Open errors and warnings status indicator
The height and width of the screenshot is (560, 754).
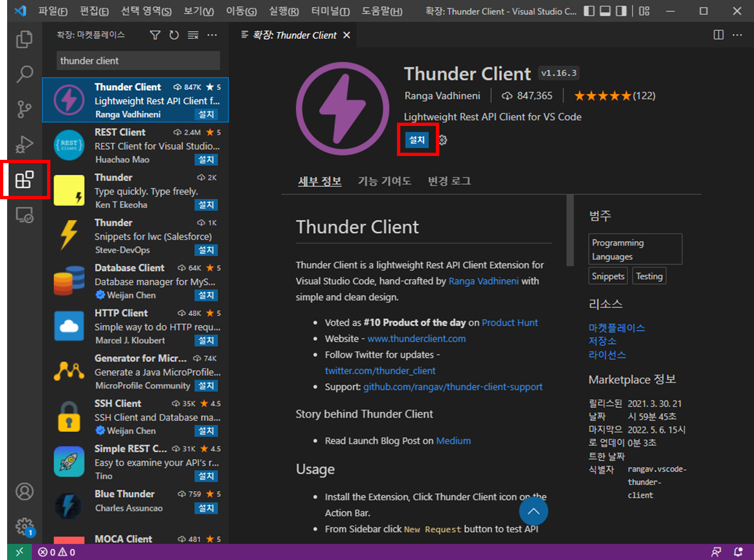[56, 552]
